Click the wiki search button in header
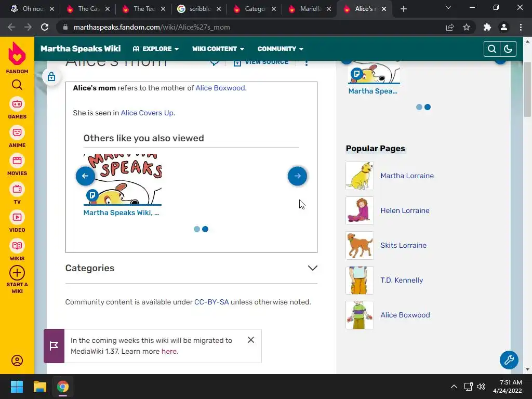 tap(491, 49)
